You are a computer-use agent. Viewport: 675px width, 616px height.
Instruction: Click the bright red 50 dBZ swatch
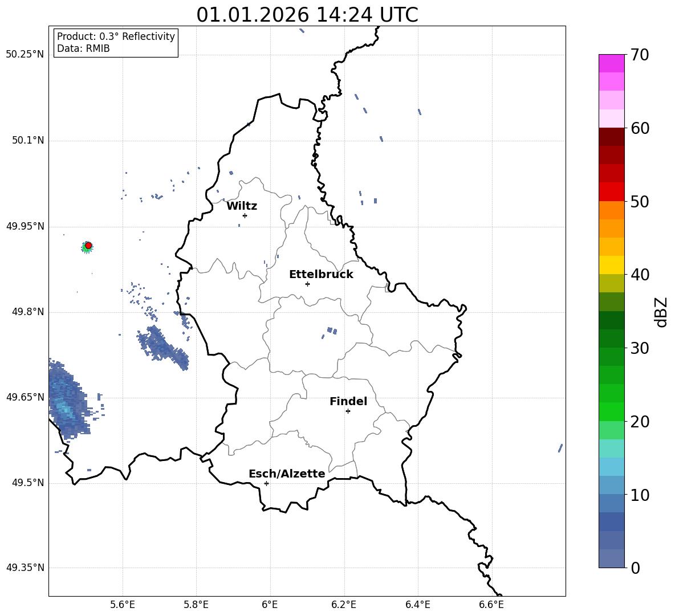coord(611,192)
